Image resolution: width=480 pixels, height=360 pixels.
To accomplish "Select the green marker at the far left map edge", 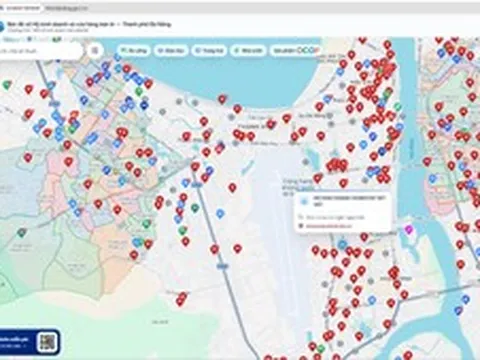I will coord(7,84).
